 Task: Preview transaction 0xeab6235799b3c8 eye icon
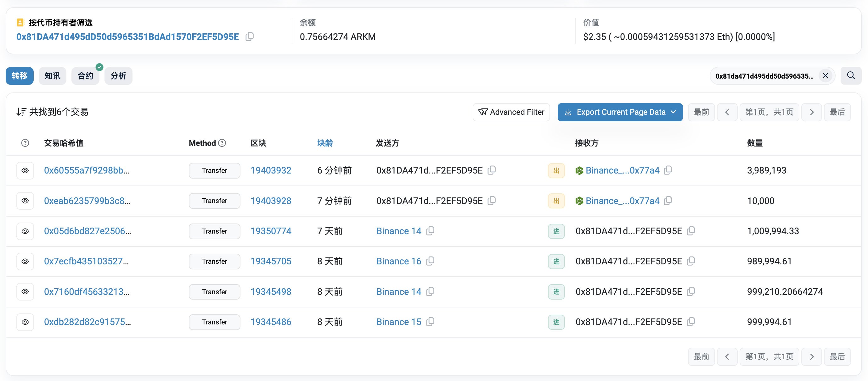coord(25,201)
